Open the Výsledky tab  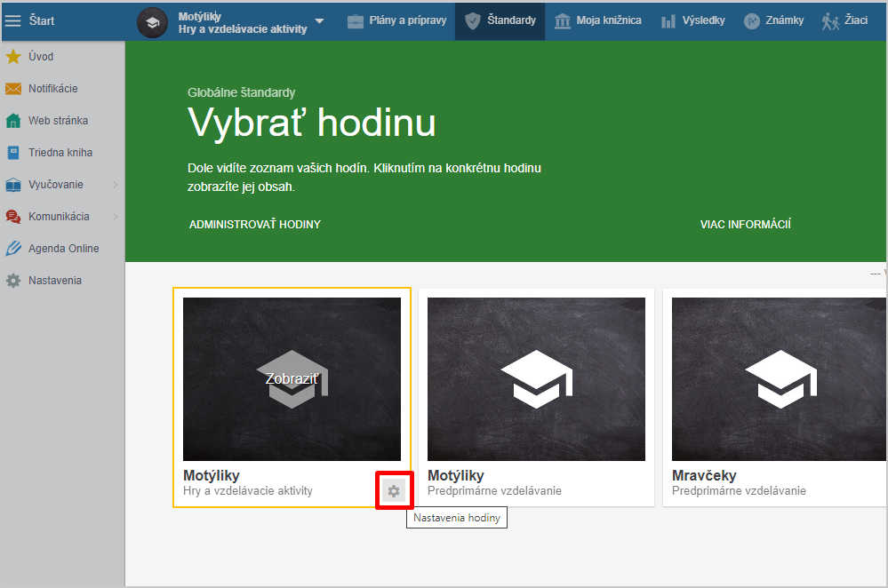click(x=692, y=21)
